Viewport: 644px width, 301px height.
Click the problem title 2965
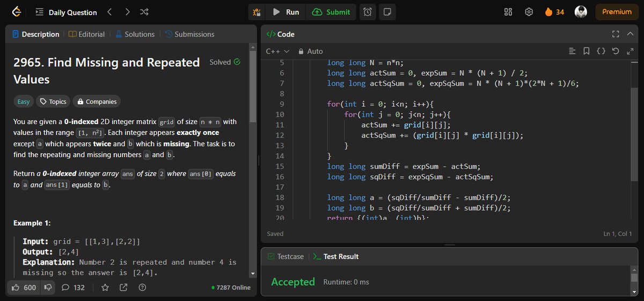[x=106, y=70]
